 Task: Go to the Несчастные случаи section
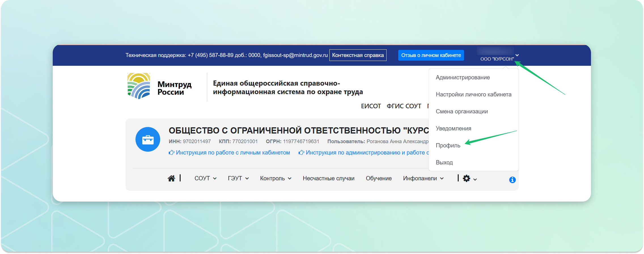pos(329,178)
